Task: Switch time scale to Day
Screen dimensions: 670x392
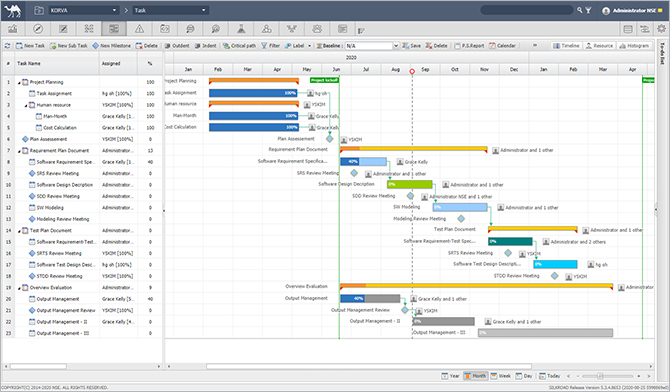Action: click(x=524, y=376)
